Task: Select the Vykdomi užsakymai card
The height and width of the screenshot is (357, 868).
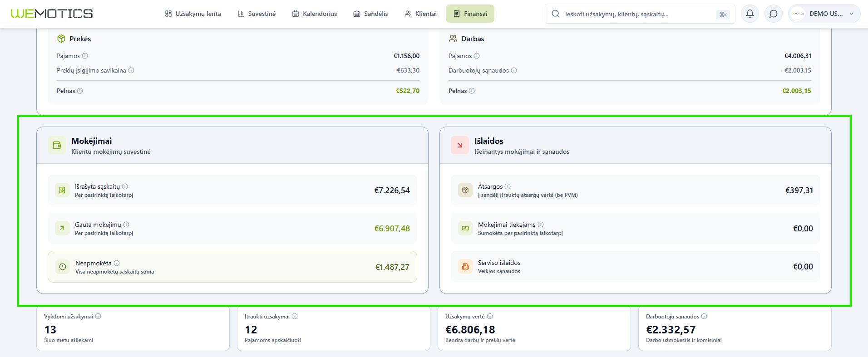Action: 133,328
